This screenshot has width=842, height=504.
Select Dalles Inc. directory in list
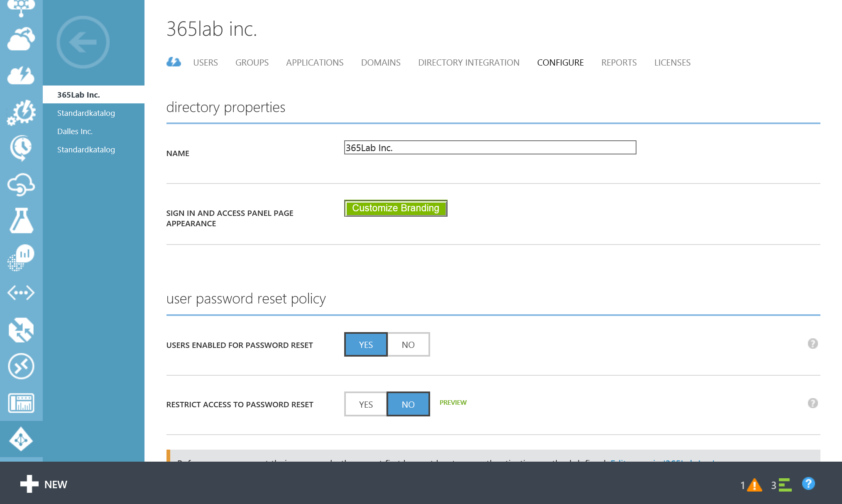[x=75, y=131]
